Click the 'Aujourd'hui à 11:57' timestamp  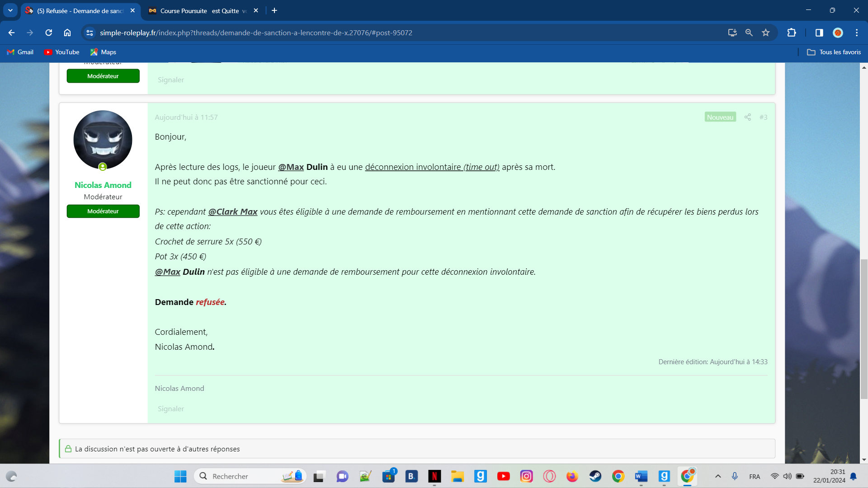(186, 117)
